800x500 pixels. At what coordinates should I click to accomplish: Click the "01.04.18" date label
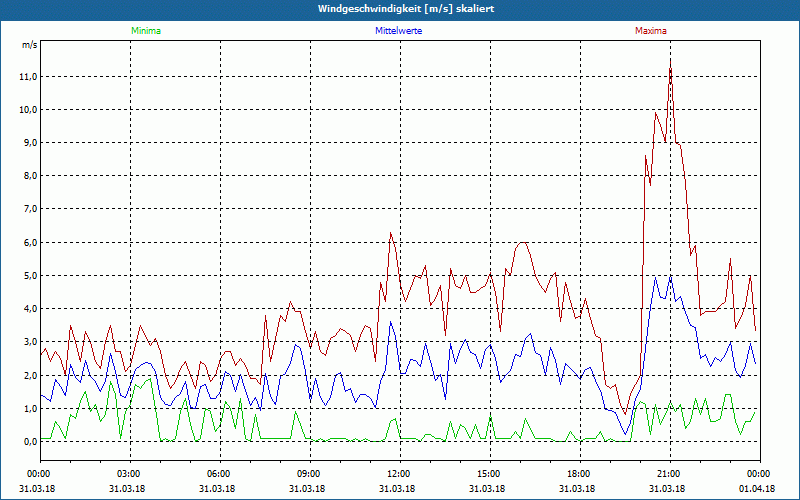pos(757,489)
